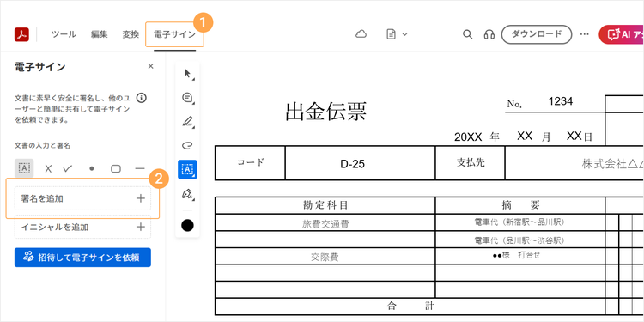The width and height of the screenshot is (644, 322).
Task: Click the number 1234 field
Action: (x=561, y=101)
